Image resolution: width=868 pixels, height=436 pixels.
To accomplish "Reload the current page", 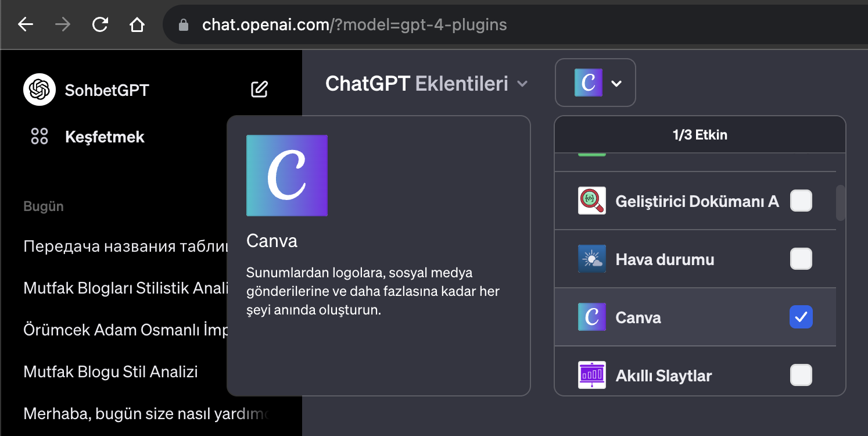I will coord(100,25).
